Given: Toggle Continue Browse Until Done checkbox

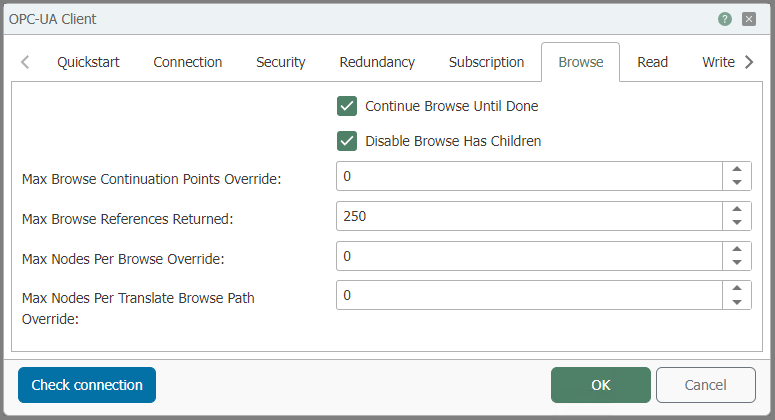Looking at the screenshot, I should tap(347, 106).
